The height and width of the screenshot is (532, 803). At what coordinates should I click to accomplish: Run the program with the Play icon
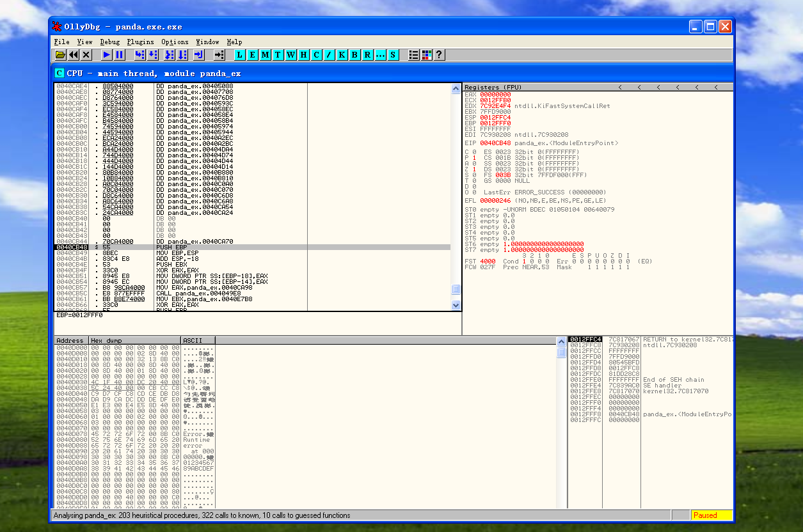click(x=107, y=55)
